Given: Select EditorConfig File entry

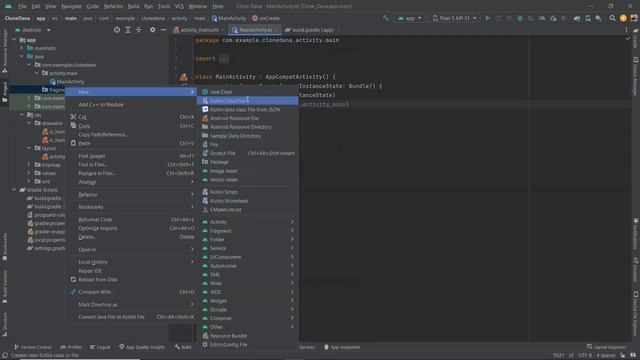Looking at the screenshot, I should (x=248, y=344).
